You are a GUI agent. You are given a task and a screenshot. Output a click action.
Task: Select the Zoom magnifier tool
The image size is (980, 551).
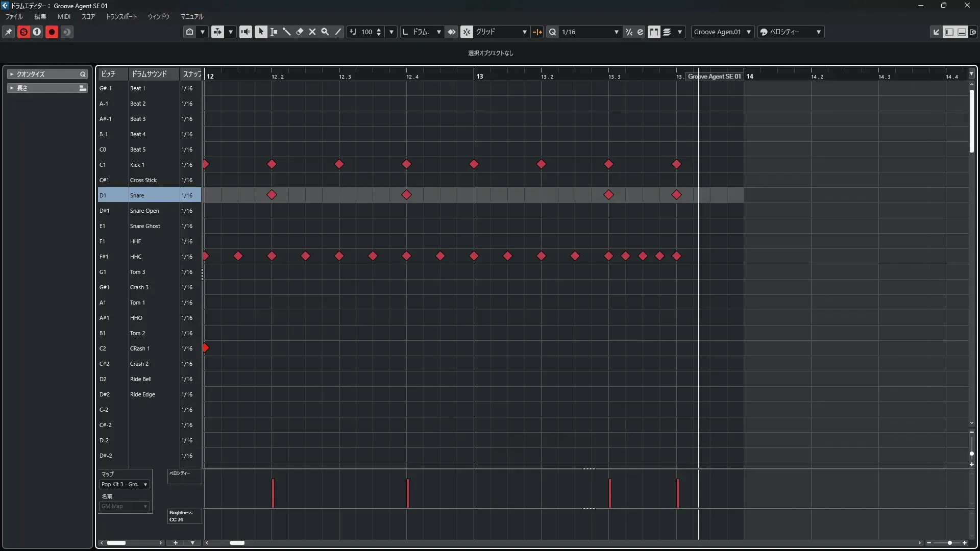tap(325, 32)
